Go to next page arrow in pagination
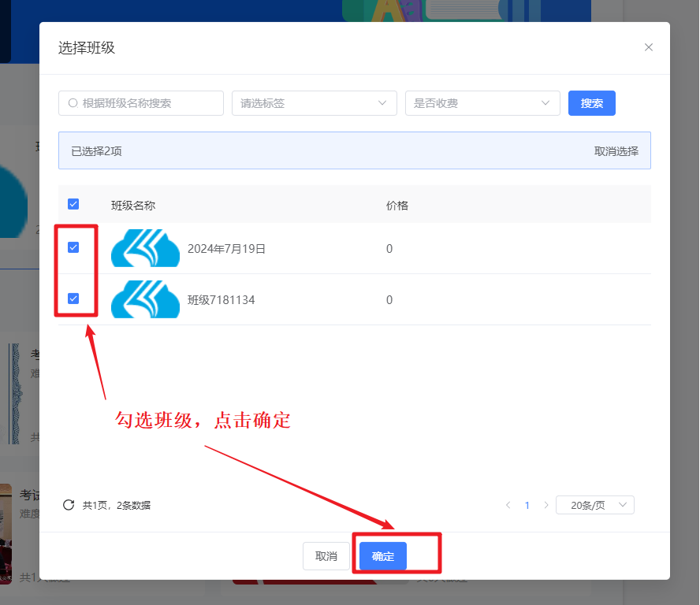Viewport: 700px width, 605px height. 546,505
